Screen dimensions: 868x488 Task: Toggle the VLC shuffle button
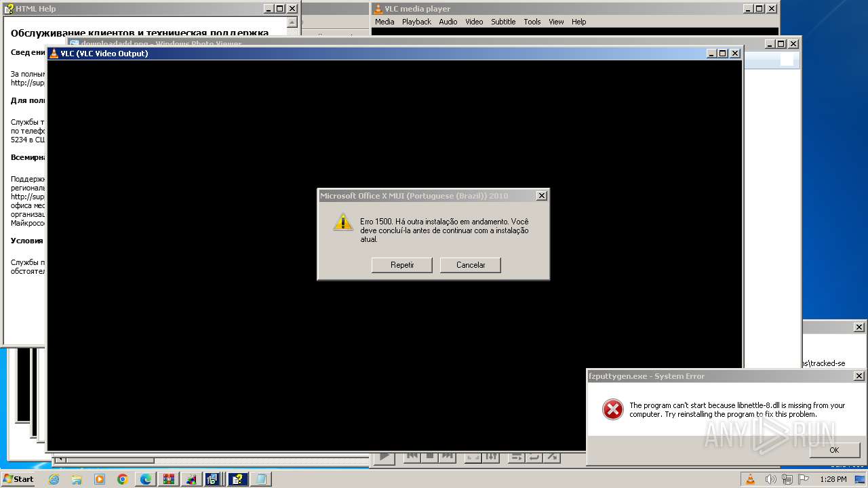coord(552,457)
